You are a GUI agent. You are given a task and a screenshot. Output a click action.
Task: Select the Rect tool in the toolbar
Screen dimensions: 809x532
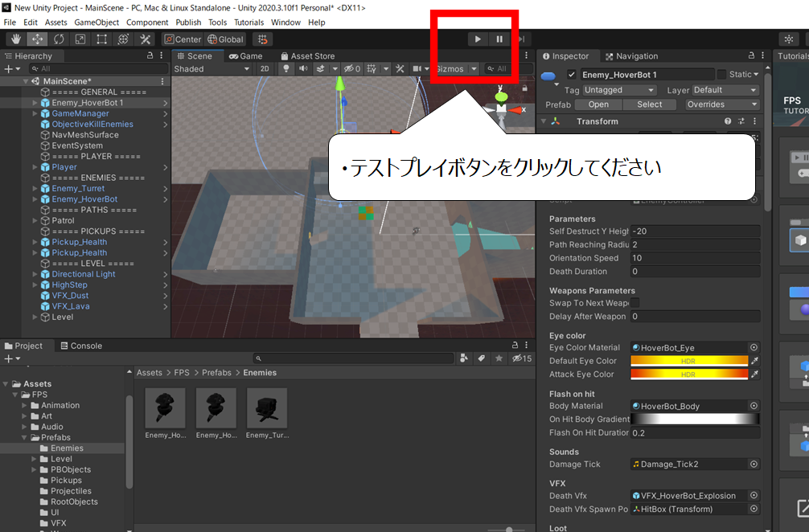pos(101,39)
